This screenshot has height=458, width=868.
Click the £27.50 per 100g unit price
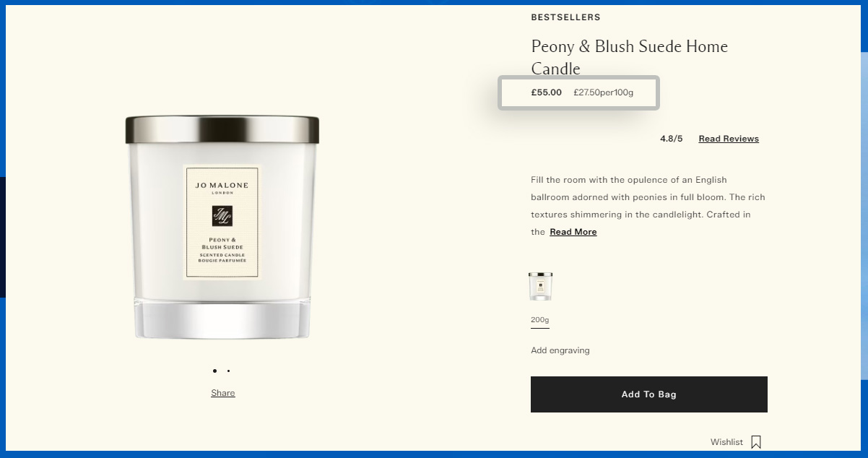604,92
